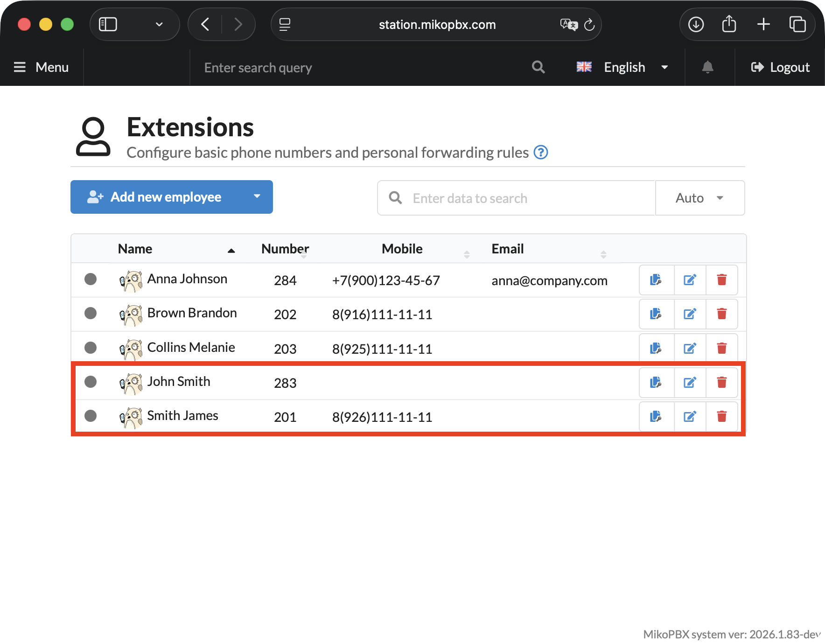
Task: Sort the table by Mobile column
Action: tap(402, 249)
